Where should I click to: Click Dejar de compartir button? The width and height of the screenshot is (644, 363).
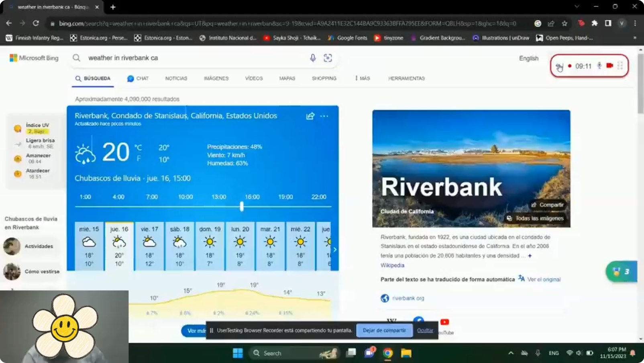tap(384, 330)
